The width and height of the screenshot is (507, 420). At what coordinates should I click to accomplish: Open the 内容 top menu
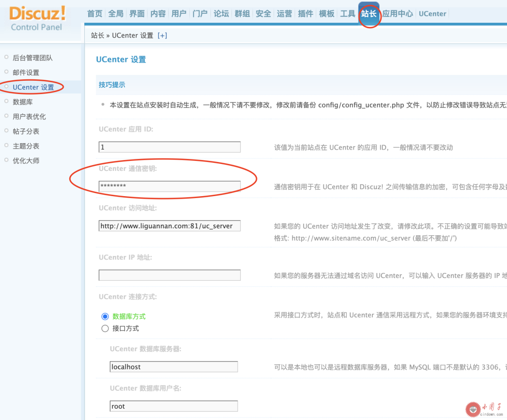click(158, 13)
